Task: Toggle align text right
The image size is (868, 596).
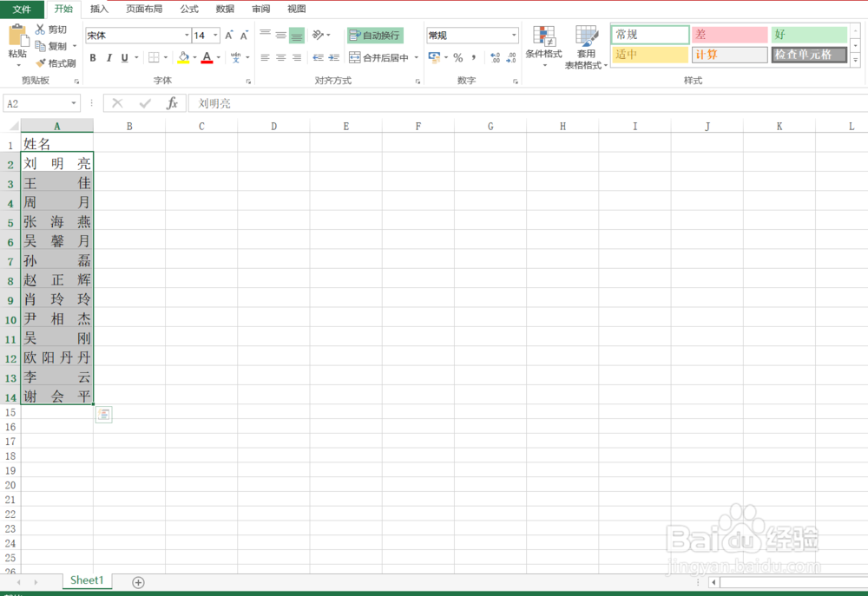Action: point(297,57)
